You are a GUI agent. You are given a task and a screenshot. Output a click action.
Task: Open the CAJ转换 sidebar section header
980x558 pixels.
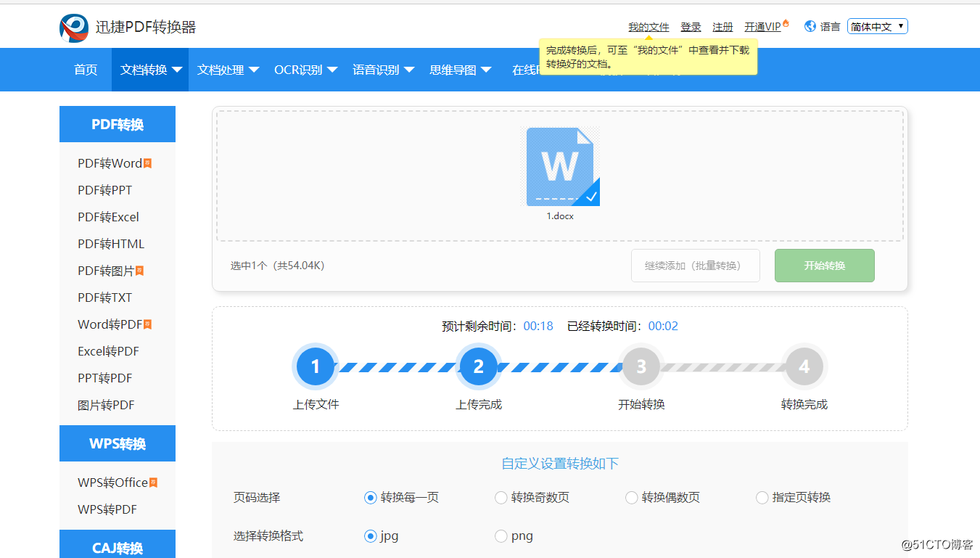click(118, 546)
